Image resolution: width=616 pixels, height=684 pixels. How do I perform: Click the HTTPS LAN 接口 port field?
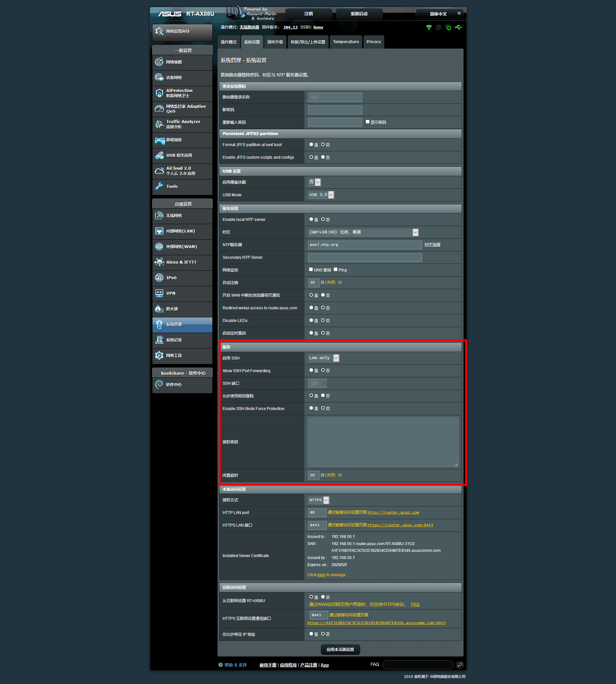point(317,525)
